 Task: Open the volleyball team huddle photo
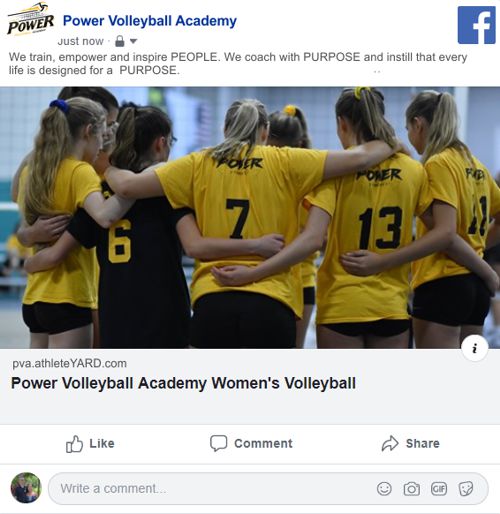(x=250, y=218)
